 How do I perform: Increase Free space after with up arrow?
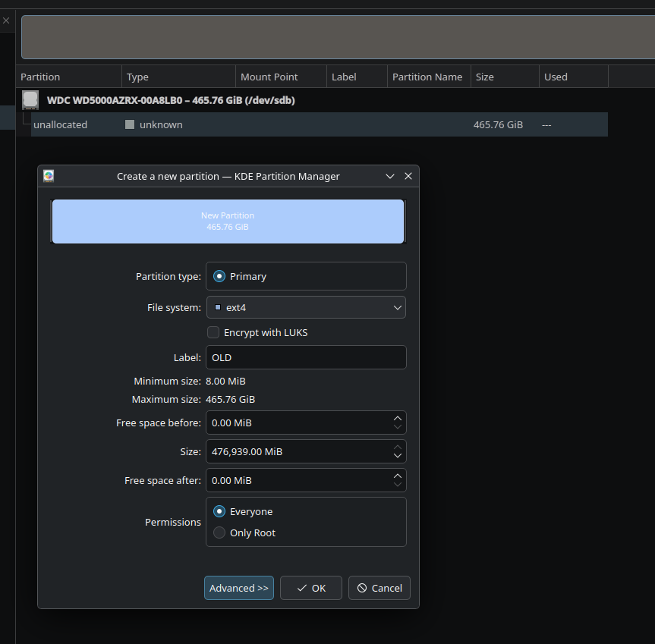coord(398,476)
